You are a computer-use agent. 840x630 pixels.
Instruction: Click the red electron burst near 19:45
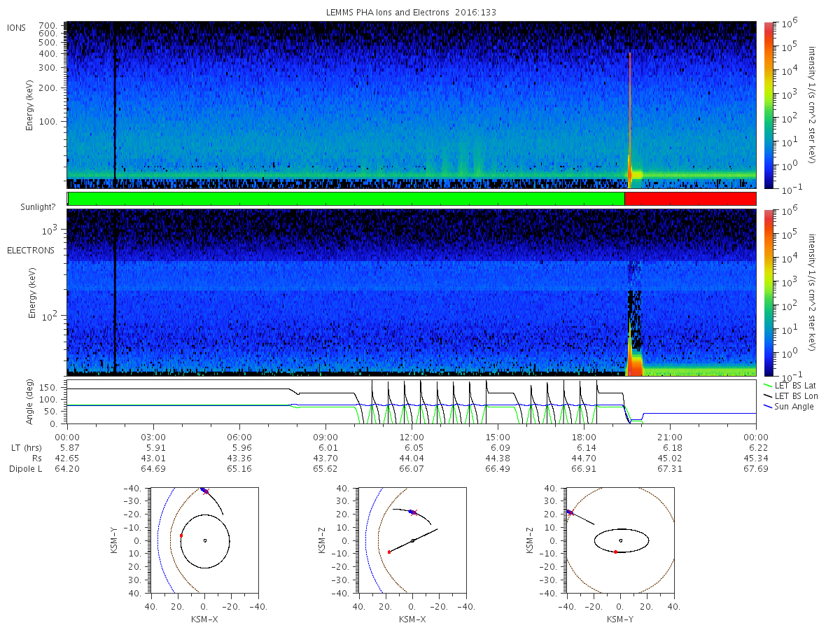click(636, 365)
